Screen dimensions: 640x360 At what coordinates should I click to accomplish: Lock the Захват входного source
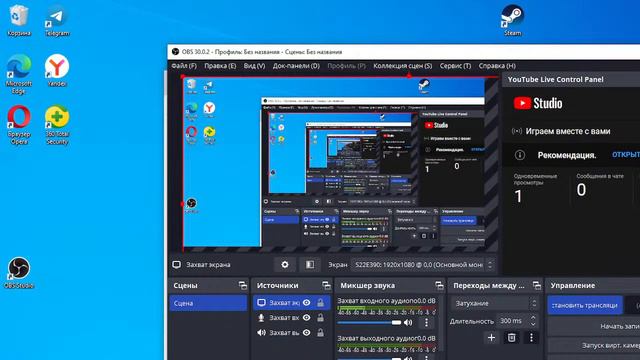coord(320,318)
